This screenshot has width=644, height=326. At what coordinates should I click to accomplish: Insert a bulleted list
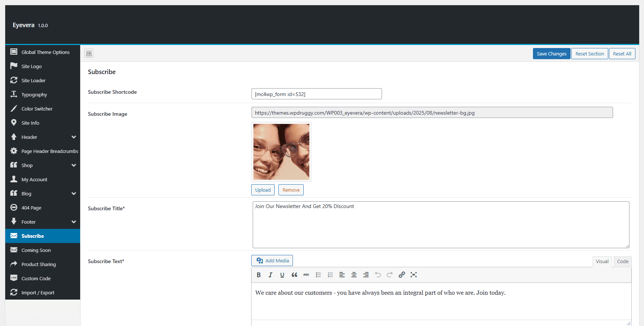[x=318, y=275]
